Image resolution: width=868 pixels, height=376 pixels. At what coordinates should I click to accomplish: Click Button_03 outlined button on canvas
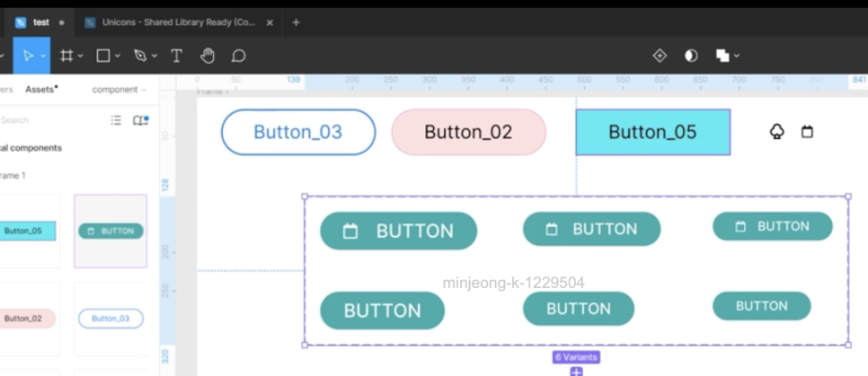pyautogui.click(x=298, y=132)
